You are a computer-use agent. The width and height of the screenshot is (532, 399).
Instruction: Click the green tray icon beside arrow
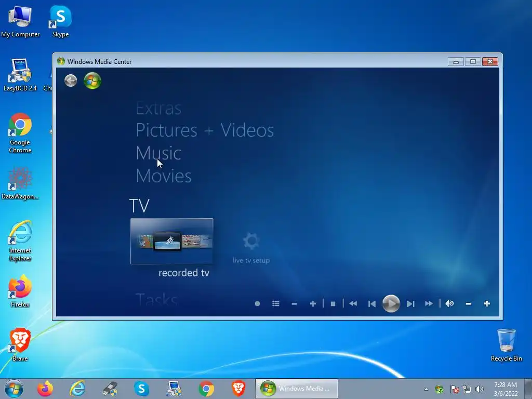pyautogui.click(x=439, y=389)
